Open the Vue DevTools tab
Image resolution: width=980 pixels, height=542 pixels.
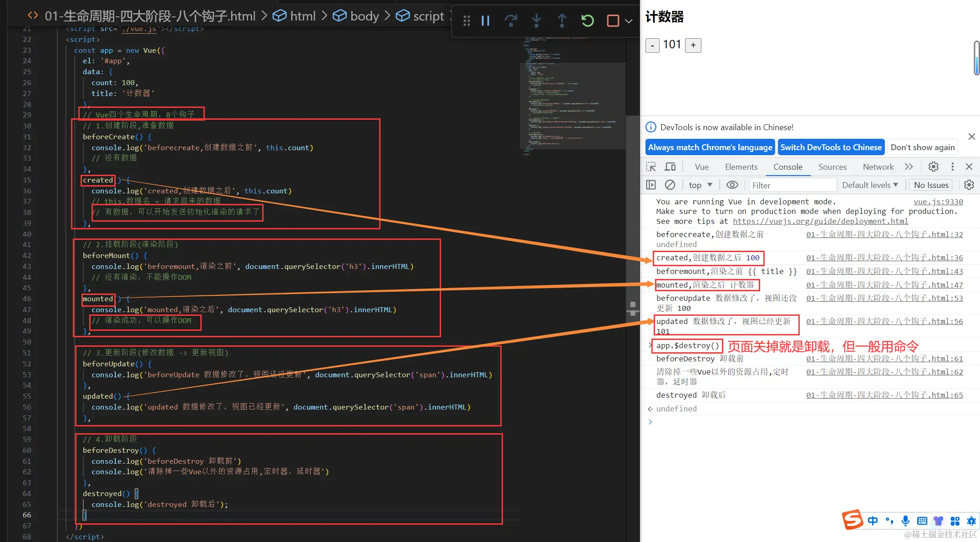pyautogui.click(x=701, y=167)
